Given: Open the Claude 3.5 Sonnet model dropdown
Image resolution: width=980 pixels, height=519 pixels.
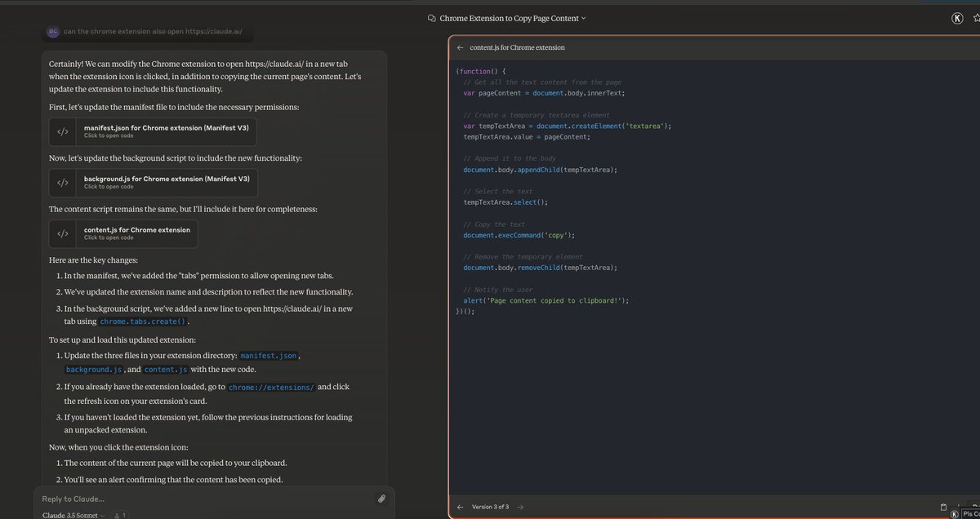Looking at the screenshot, I should pos(73,515).
